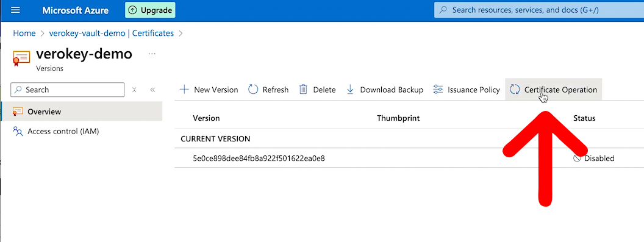
Task: Click the trash can Delete icon
Action: [303, 90]
